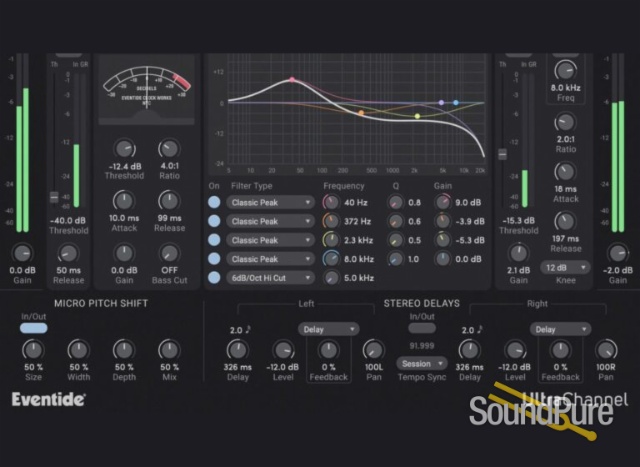Click the 2.1 dB Gain knob

(518, 253)
